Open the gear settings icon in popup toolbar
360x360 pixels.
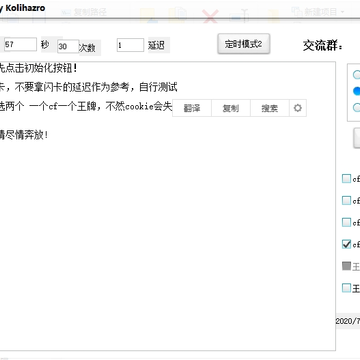(x=298, y=108)
